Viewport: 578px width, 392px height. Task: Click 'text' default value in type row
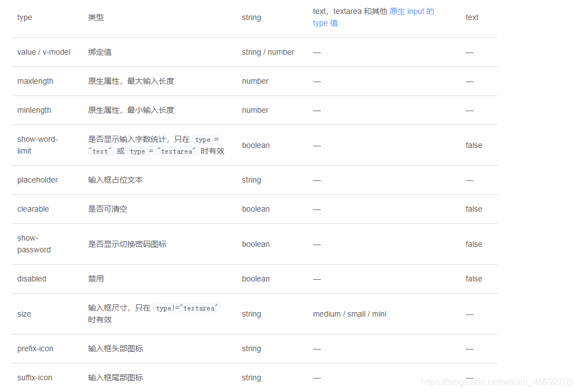(x=472, y=18)
